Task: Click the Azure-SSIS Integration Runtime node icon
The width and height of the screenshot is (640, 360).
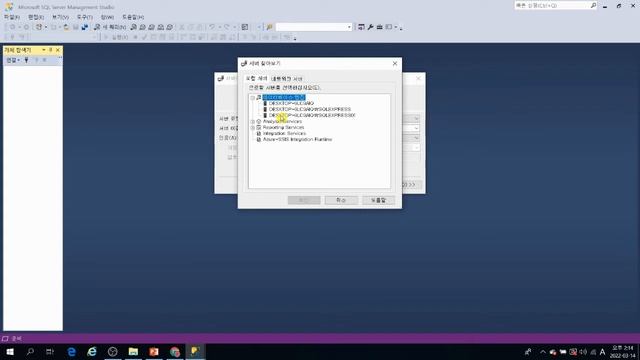Action: [x=258, y=140]
